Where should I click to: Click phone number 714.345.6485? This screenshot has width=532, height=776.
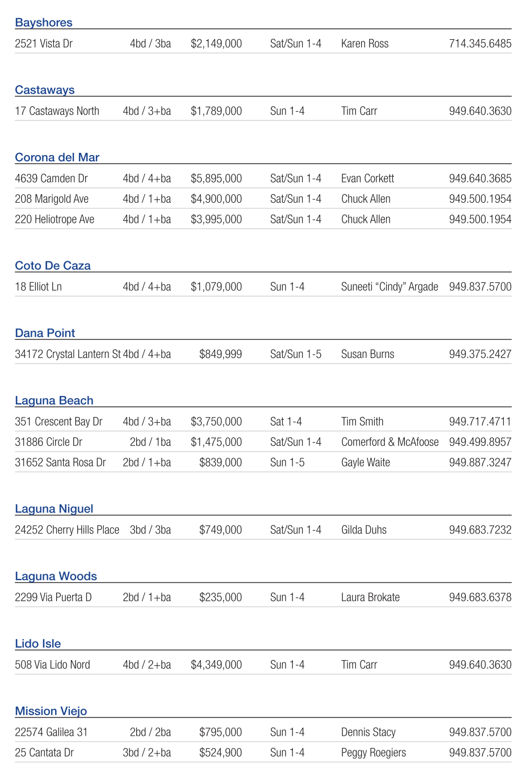(x=480, y=44)
